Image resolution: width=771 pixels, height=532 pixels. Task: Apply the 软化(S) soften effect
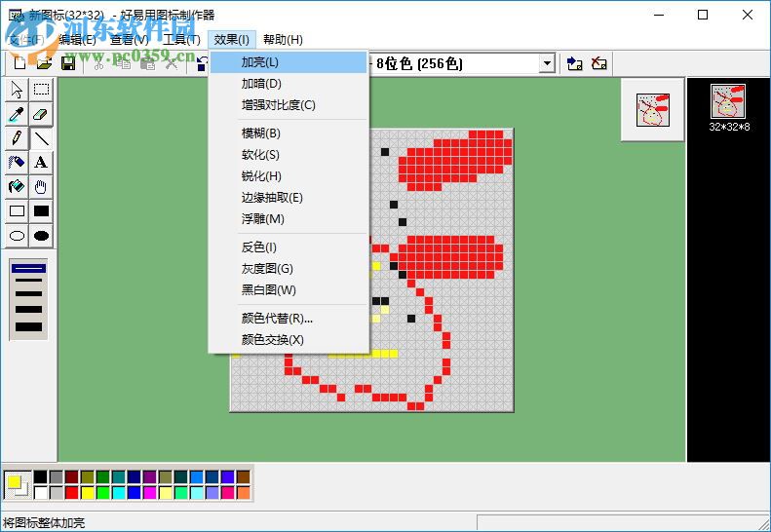(x=289, y=155)
